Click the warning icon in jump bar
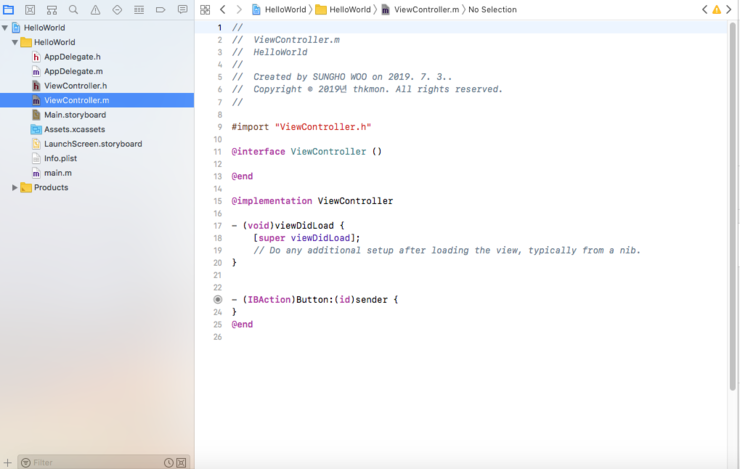Viewport: 740px width, 469px height. pyautogui.click(x=716, y=9)
